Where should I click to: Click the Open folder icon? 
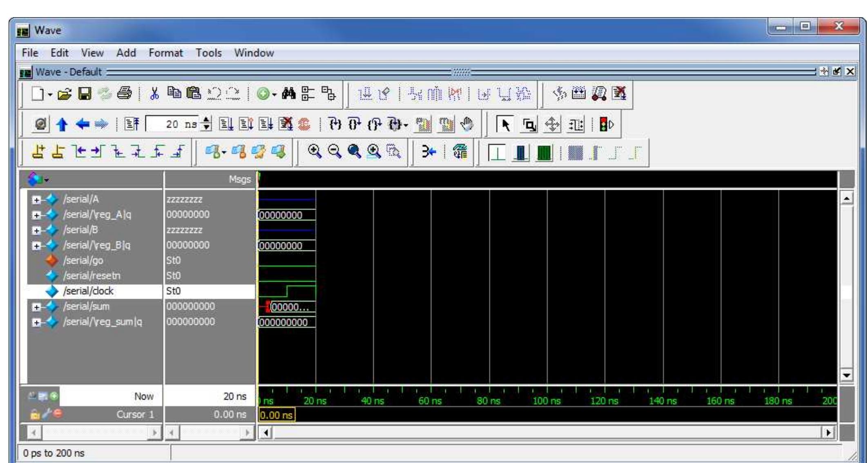coord(65,94)
